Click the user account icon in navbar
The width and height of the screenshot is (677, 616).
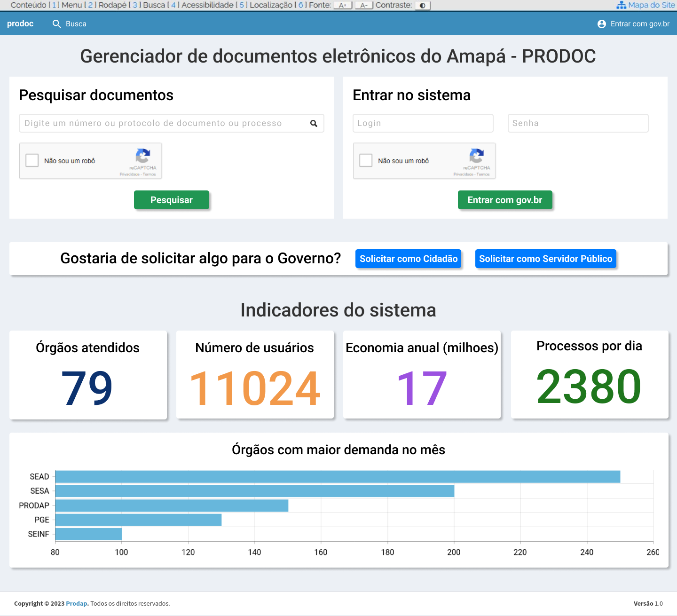click(601, 24)
